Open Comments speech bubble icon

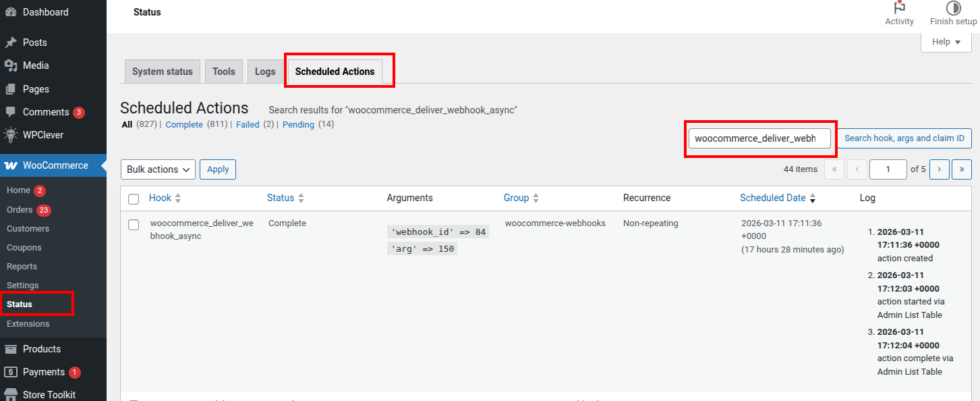pos(11,112)
